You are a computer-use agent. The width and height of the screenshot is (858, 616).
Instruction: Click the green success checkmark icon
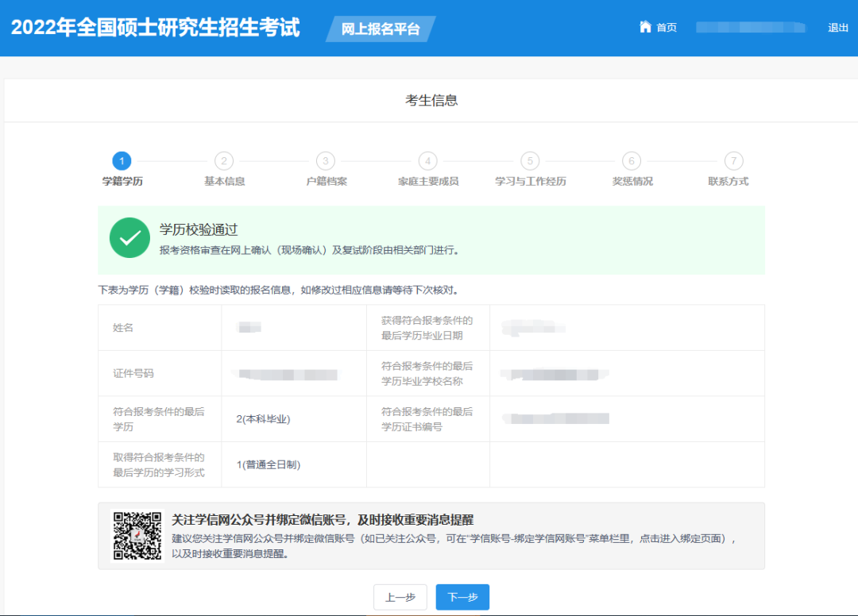pos(129,237)
